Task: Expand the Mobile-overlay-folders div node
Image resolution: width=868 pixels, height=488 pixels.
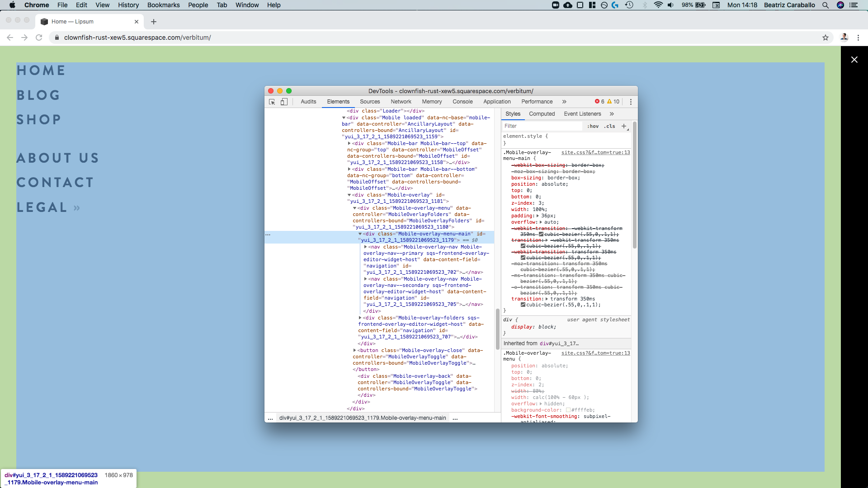Action: coord(360,318)
